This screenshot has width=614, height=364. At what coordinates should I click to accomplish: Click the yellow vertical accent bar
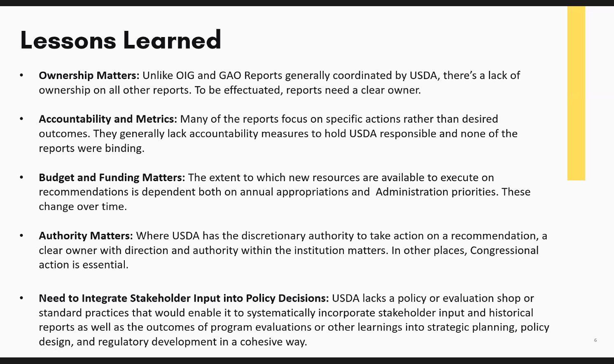[576, 93]
